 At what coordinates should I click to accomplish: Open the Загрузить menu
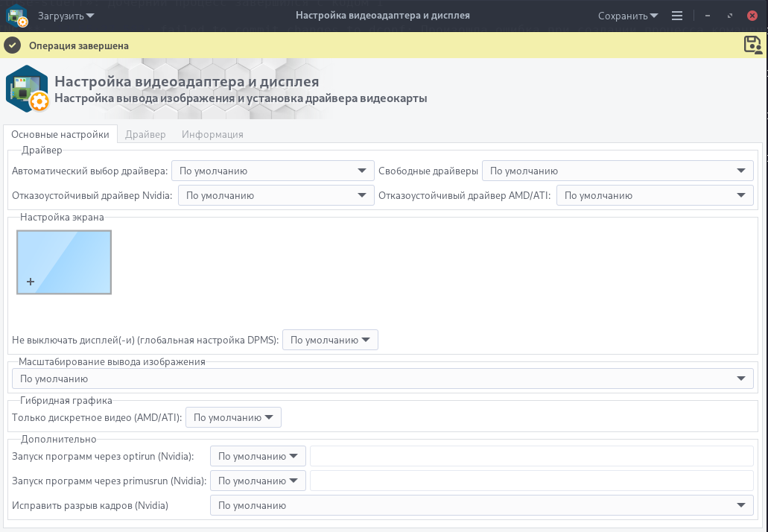click(66, 16)
